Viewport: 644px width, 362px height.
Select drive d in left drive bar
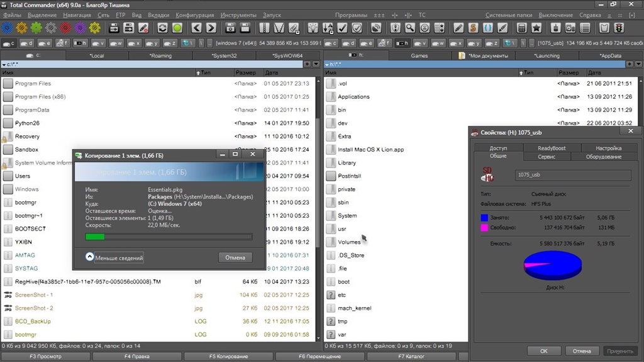[x=27, y=43]
